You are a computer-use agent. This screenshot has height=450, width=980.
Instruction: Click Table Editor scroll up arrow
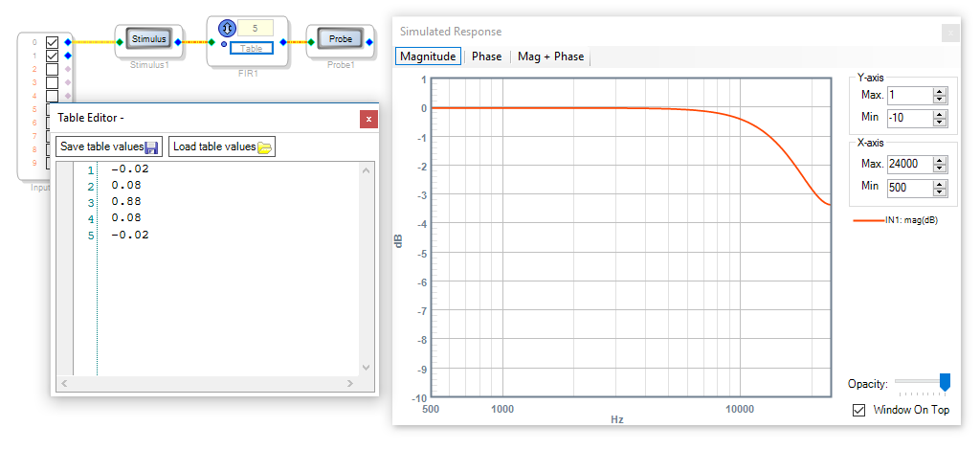(367, 170)
